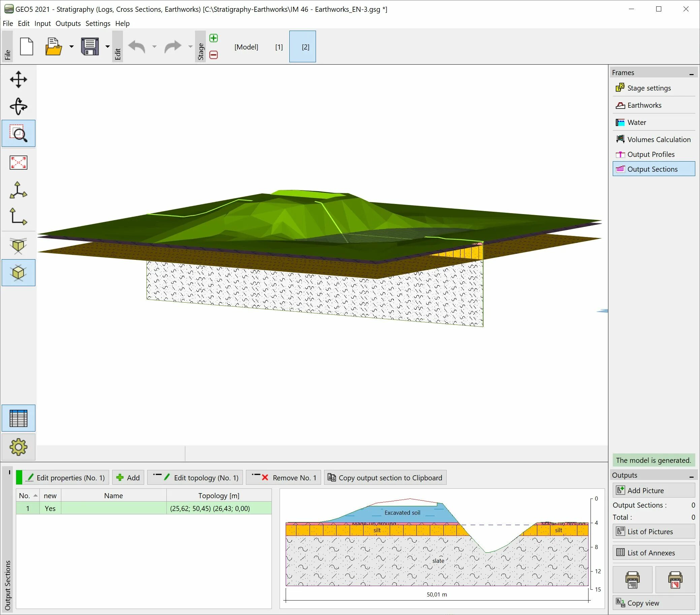Viewport: 700px width, 615px height.
Task: Select the rotate view tool
Action: [x=19, y=106]
